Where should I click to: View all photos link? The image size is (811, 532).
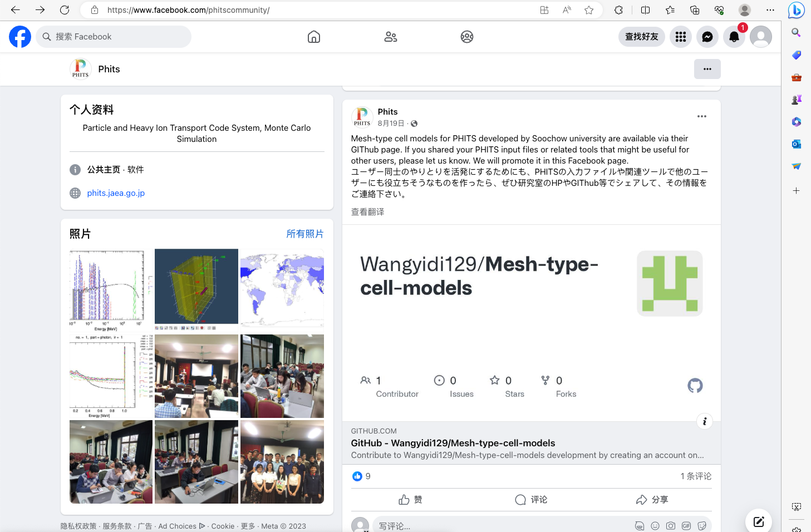tap(304, 234)
